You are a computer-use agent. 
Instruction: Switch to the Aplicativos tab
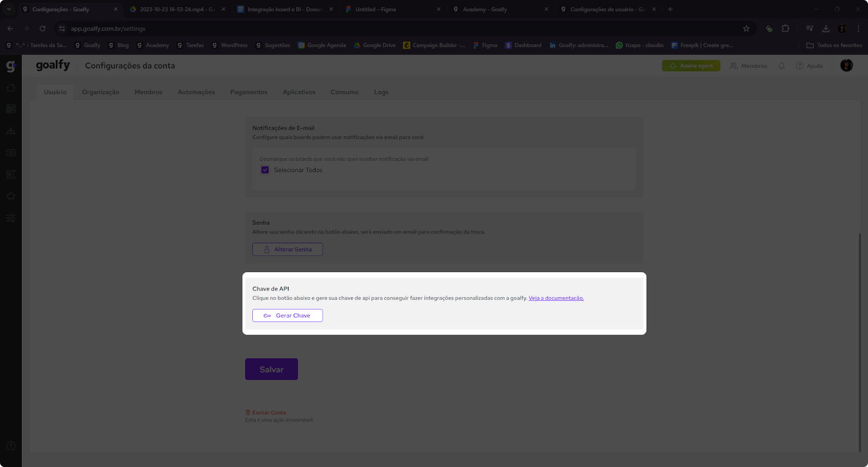pyautogui.click(x=299, y=92)
